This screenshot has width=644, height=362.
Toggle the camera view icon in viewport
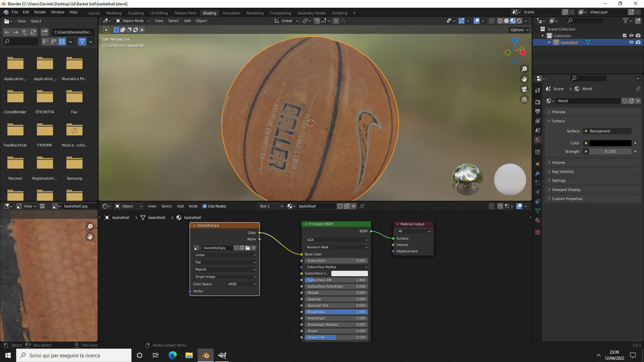tap(524, 89)
